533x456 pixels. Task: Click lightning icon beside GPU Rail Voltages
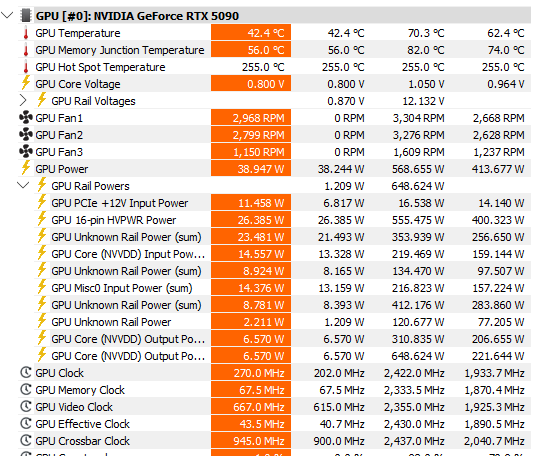point(42,100)
